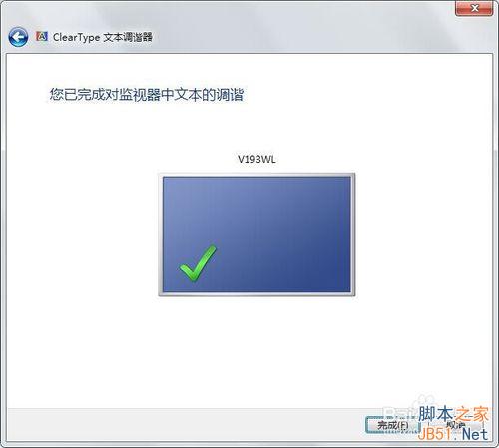Click the 完成(F) finish button
Image resolution: width=499 pixels, height=448 pixels.
tap(391, 425)
